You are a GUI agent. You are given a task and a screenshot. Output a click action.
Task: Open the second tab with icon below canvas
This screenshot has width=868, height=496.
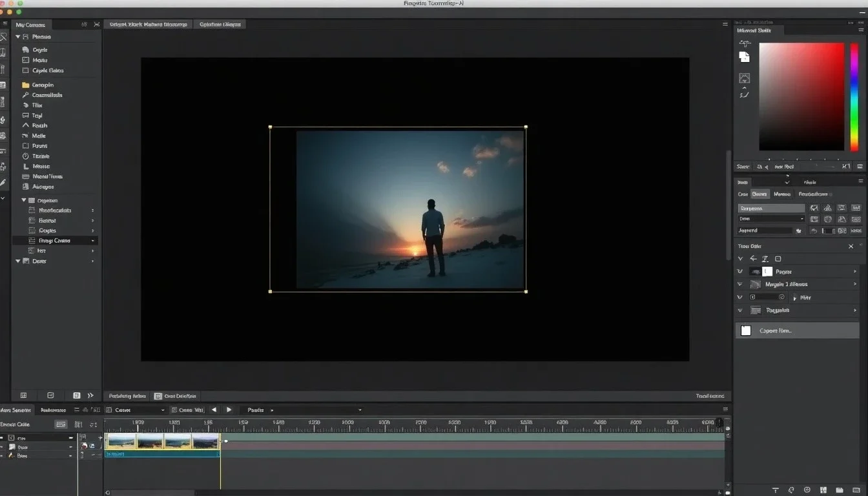pyautogui.click(x=176, y=395)
